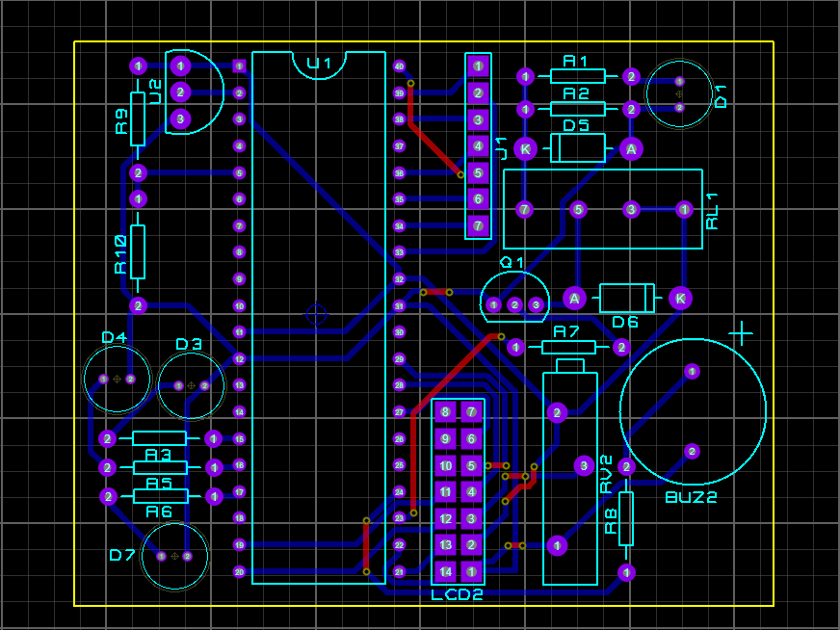Select the LCD2 connector label
This screenshot has height=630, width=840.
[458, 594]
